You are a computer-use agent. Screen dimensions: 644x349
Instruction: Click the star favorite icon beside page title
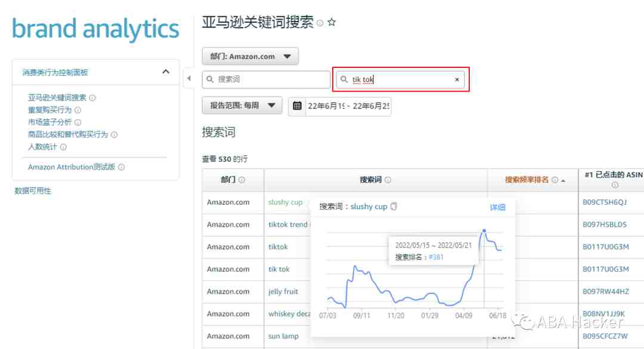coord(332,23)
